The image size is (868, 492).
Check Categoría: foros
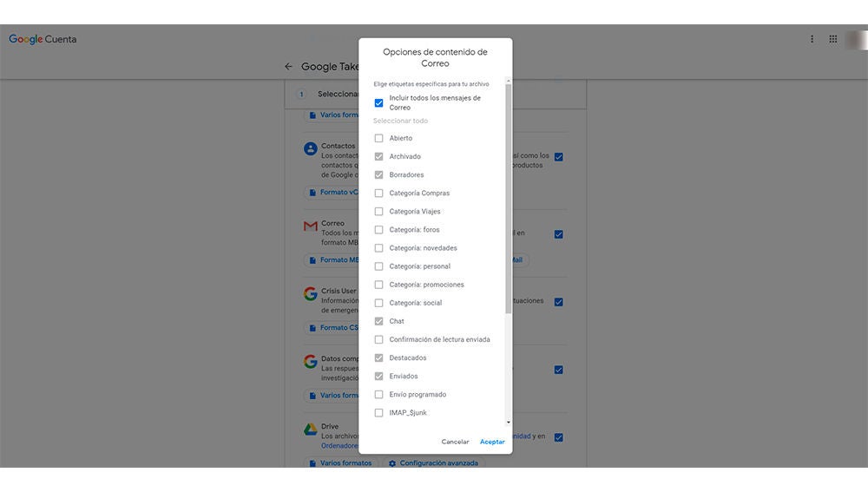(x=378, y=230)
